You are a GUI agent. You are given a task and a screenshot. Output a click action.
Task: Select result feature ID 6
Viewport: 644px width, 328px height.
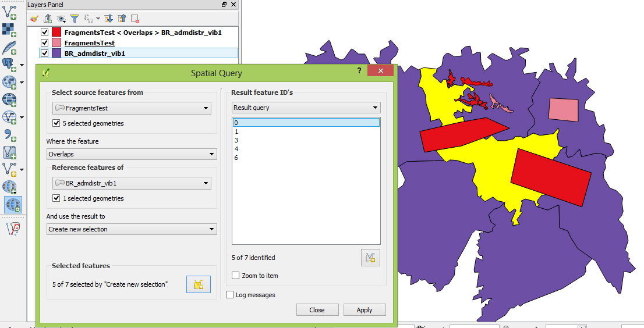306,158
